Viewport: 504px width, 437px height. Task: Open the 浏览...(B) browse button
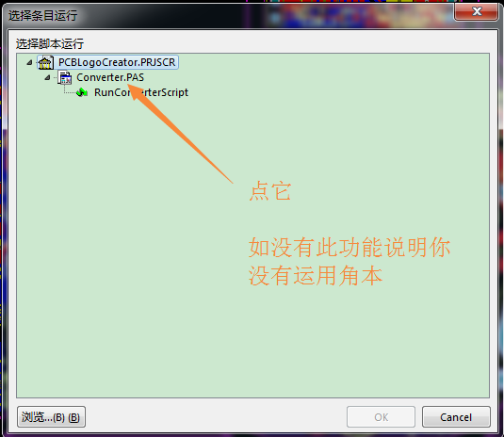[x=51, y=417]
